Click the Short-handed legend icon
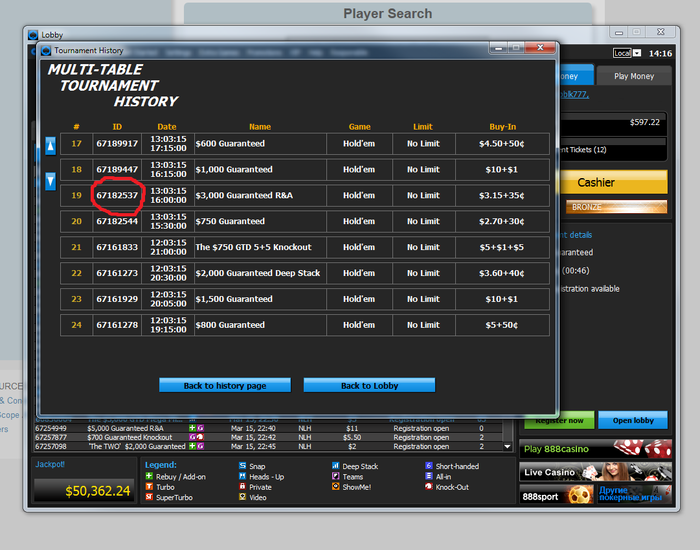The height and width of the screenshot is (550, 700). click(x=429, y=466)
